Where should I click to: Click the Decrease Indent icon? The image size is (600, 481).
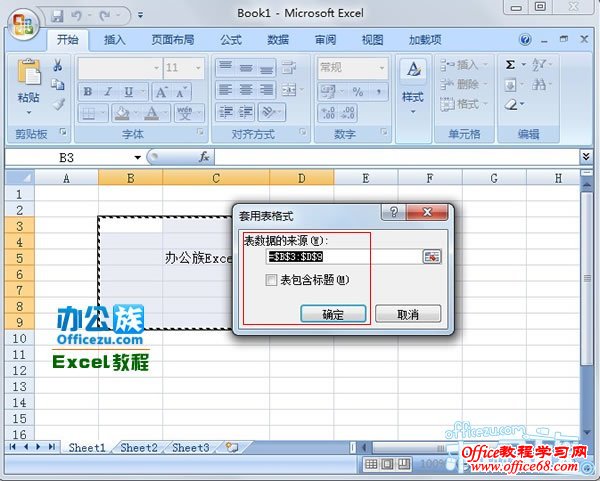pyautogui.click(x=226, y=112)
